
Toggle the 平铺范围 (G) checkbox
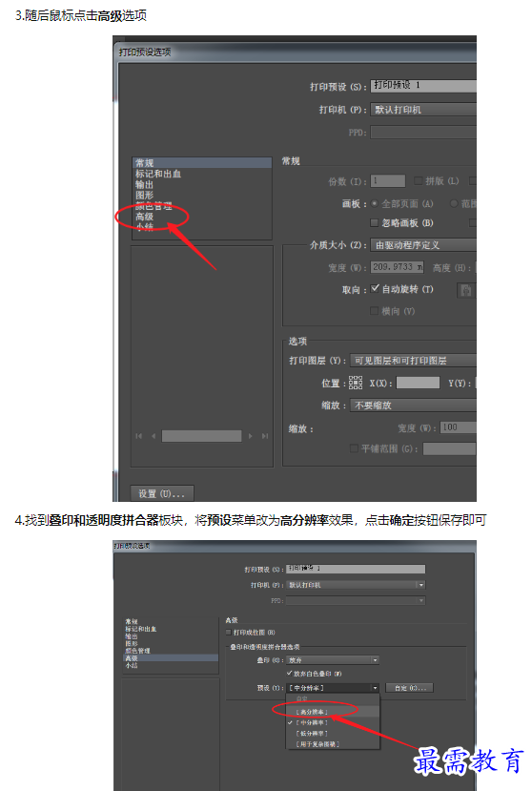354,448
